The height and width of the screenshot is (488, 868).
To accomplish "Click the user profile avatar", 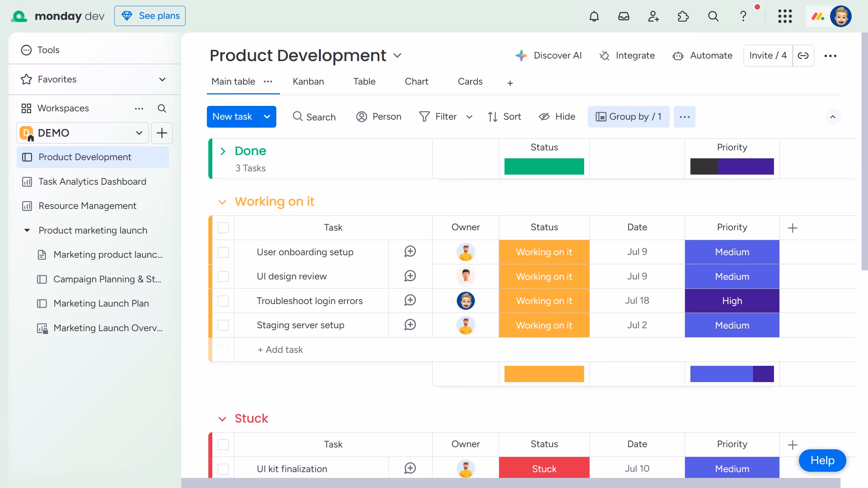I will [841, 16].
